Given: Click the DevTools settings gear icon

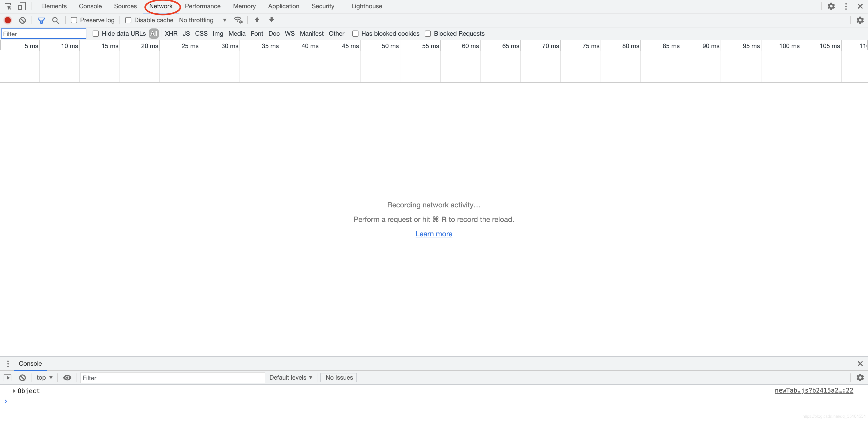Looking at the screenshot, I should coord(831,6).
